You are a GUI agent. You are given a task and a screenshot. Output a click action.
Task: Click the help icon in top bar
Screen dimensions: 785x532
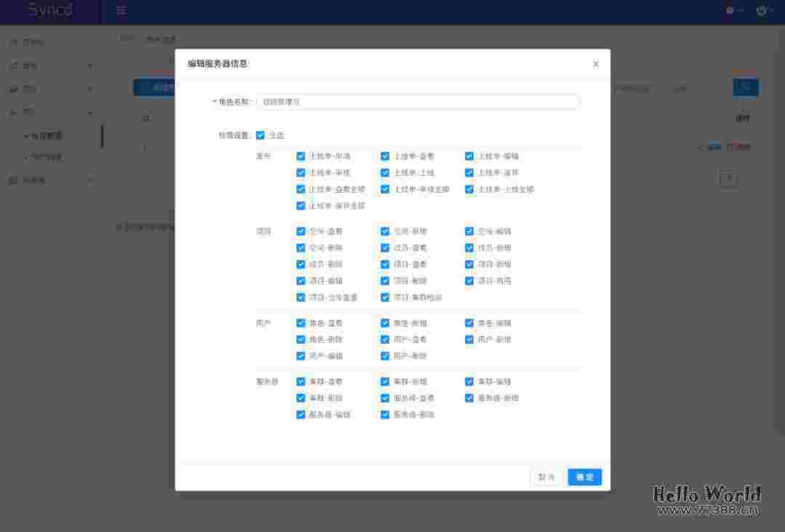pos(731,10)
